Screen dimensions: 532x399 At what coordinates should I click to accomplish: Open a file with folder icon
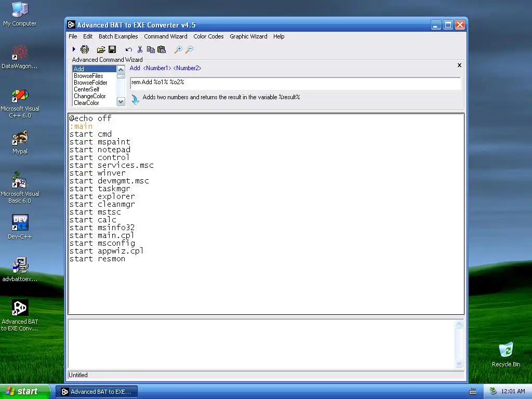click(101, 49)
